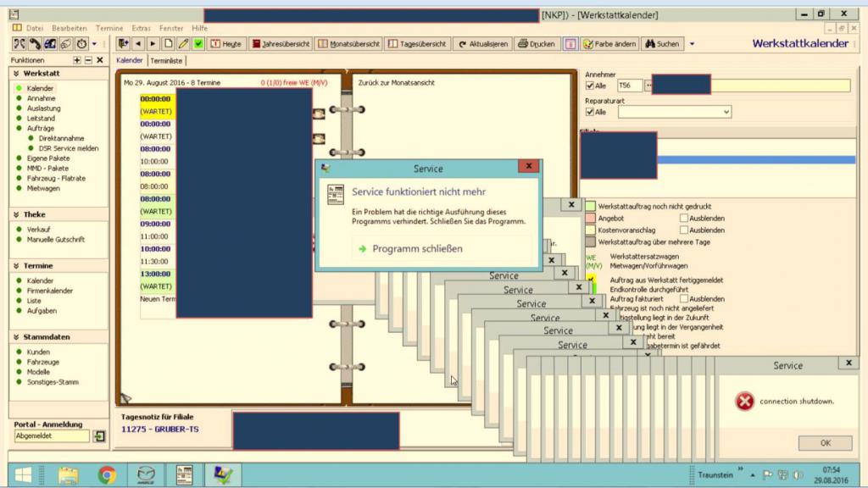Click the green checkmark toolbar icon
Image resolution: width=868 pixels, height=488 pixels.
[x=198, y=44]
